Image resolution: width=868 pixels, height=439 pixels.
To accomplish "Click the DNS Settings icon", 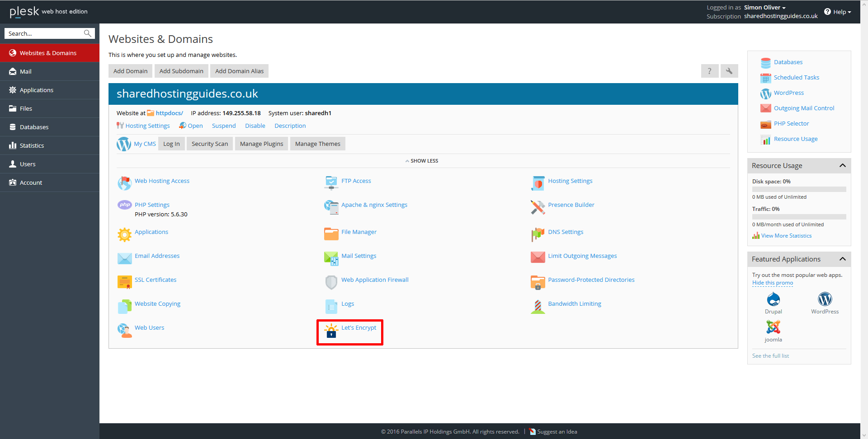I will pyautogui.click(x=538, y=234).
